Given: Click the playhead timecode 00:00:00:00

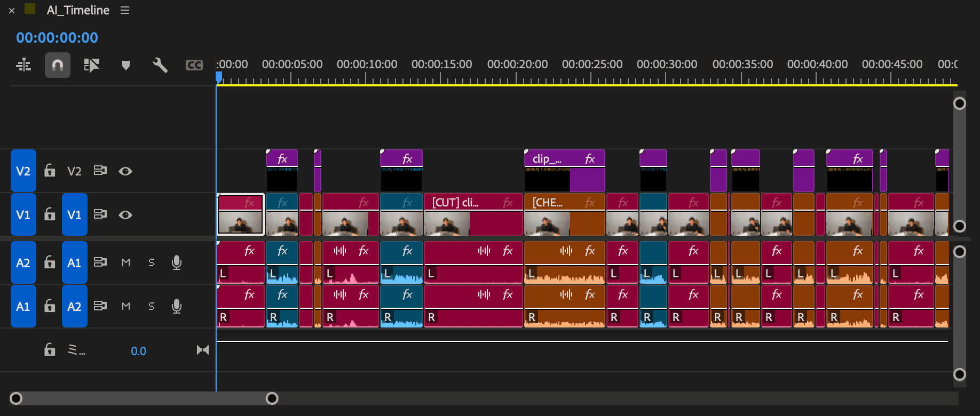Looking at the screenshot, I should coord(57,38).
